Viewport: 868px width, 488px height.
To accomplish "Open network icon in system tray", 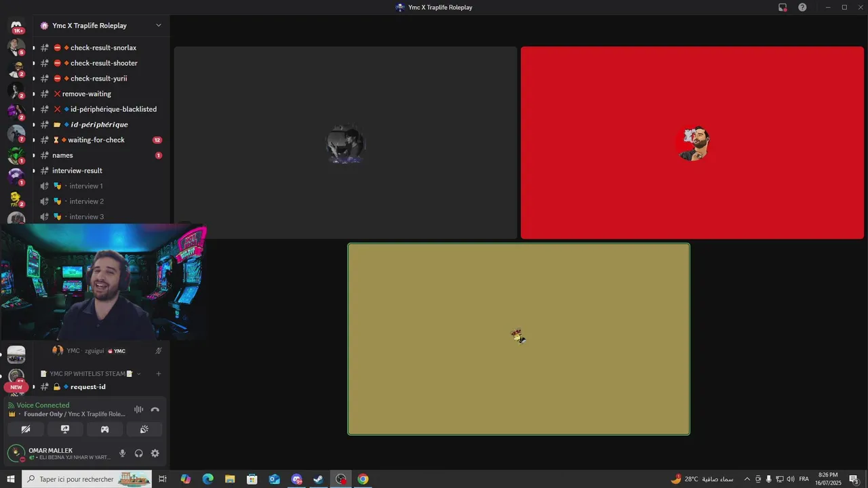I will click(x=780, y=479).
